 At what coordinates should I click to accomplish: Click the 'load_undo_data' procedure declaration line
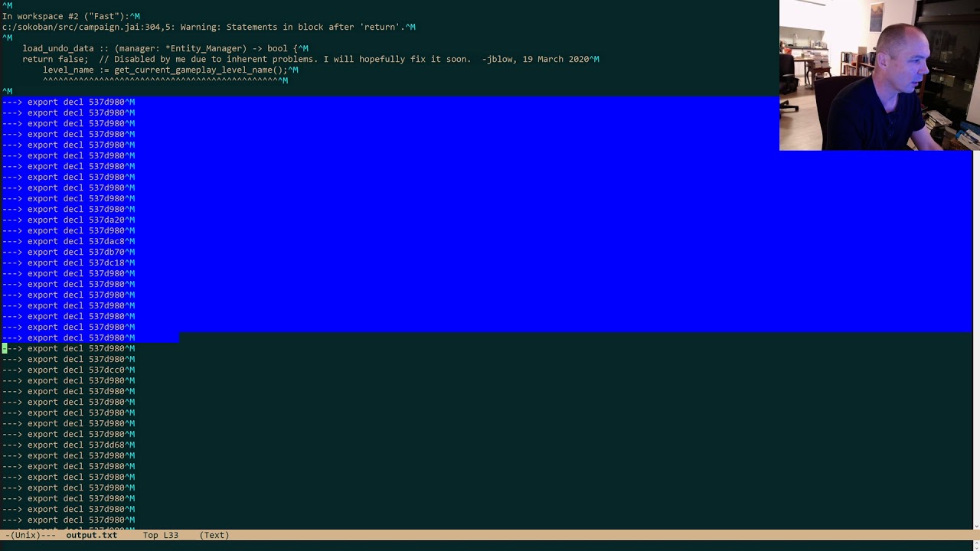(x=165, y=48)
